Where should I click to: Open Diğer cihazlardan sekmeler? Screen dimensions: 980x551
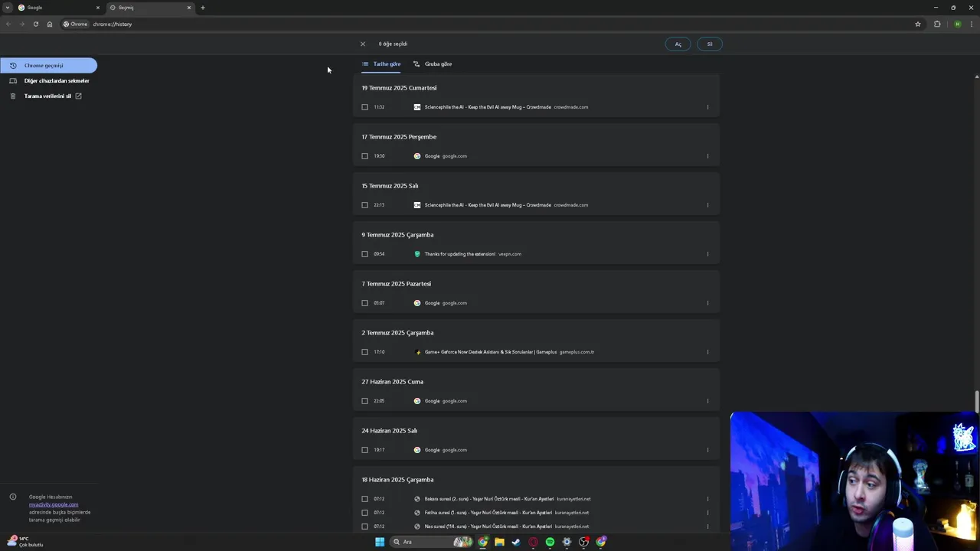(48, 81)
